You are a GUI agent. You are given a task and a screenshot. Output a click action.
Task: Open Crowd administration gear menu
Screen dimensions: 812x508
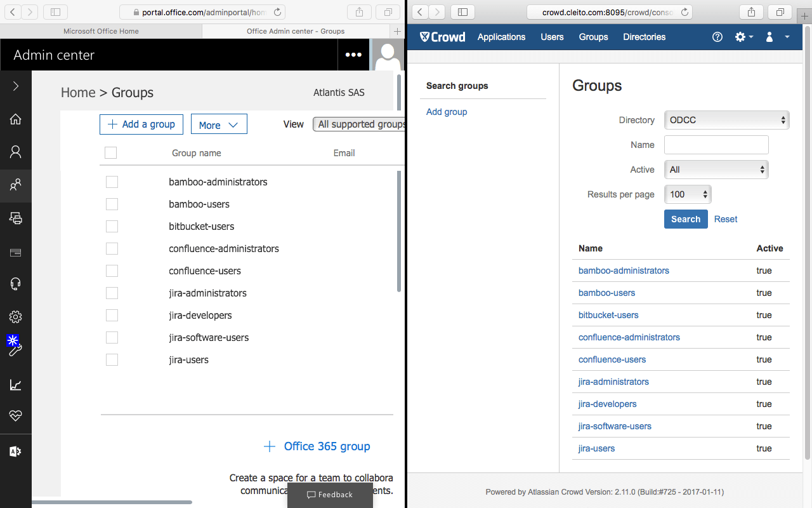tap(744, 37)
